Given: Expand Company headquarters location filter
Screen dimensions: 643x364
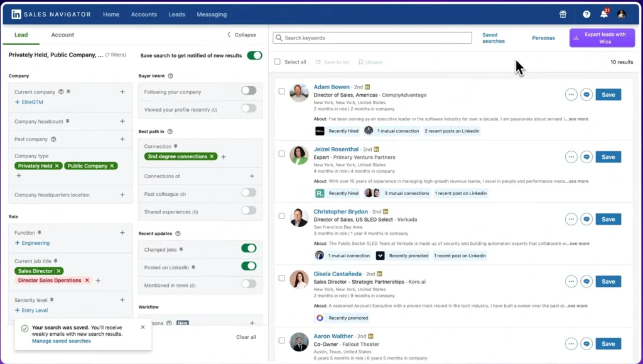Looking at the screenshot, I should pos(122,195).
